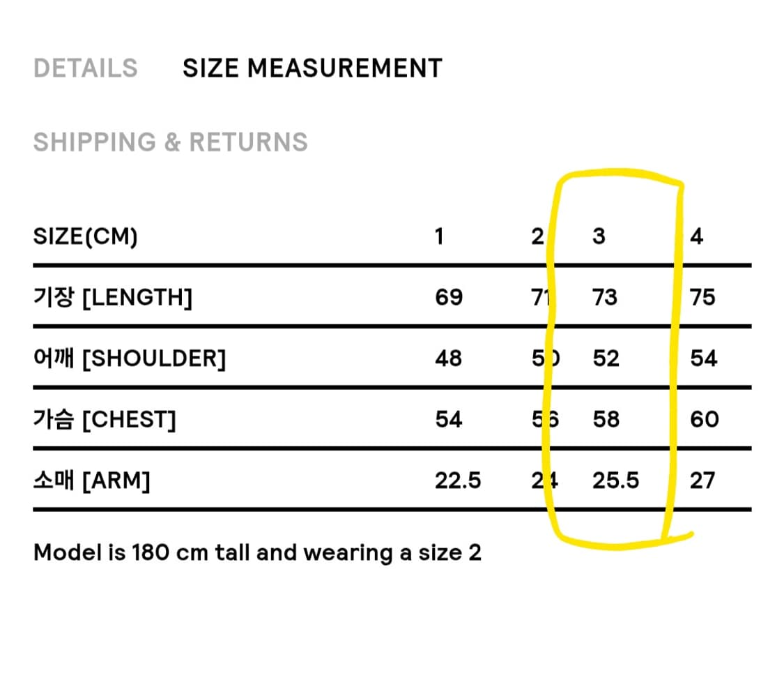This screenshot has width=784, height=689.
Task: Open SHIPPING & RETURNS section
Action: point(171,142)
